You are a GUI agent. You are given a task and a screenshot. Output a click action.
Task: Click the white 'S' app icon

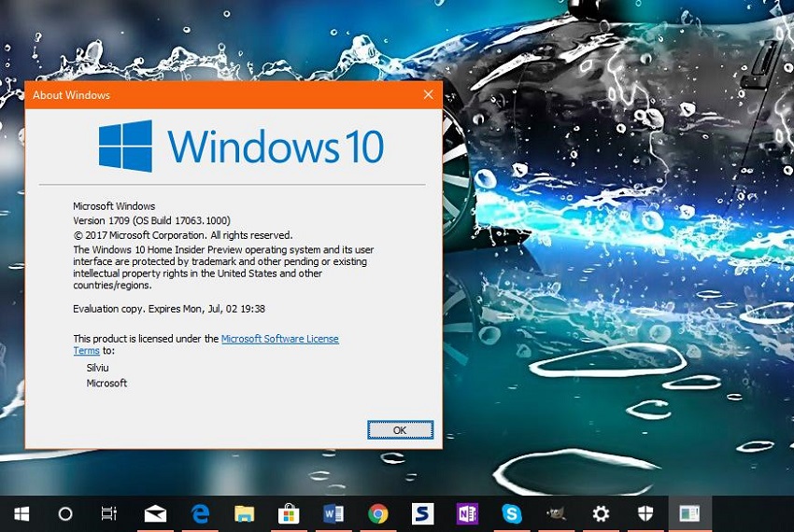coord(423,513)
